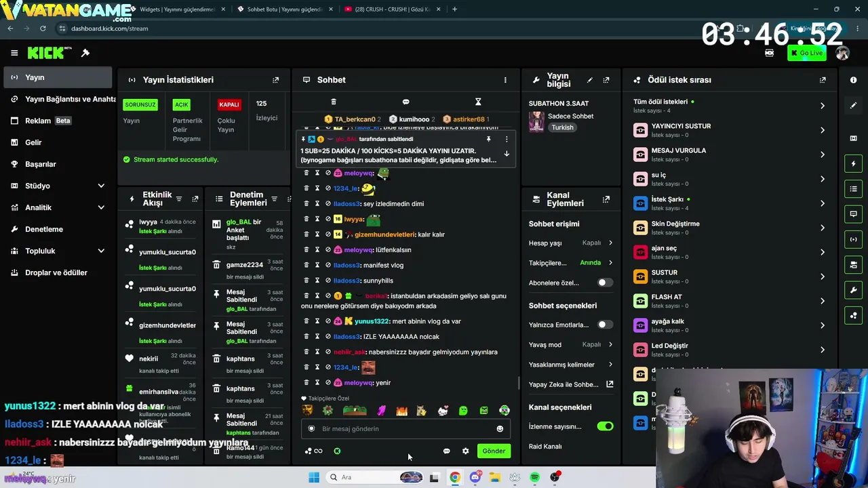Open the emoji picker in message box

500,429
